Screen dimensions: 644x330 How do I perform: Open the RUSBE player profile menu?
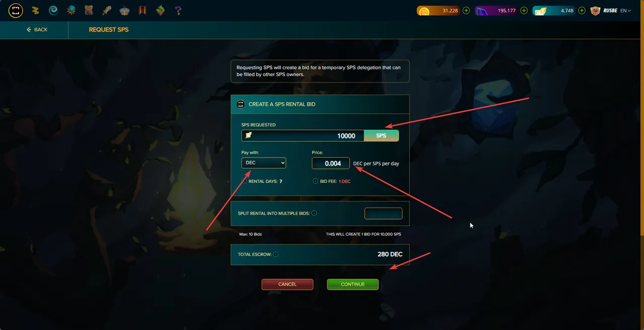click(x=604, y=11)
